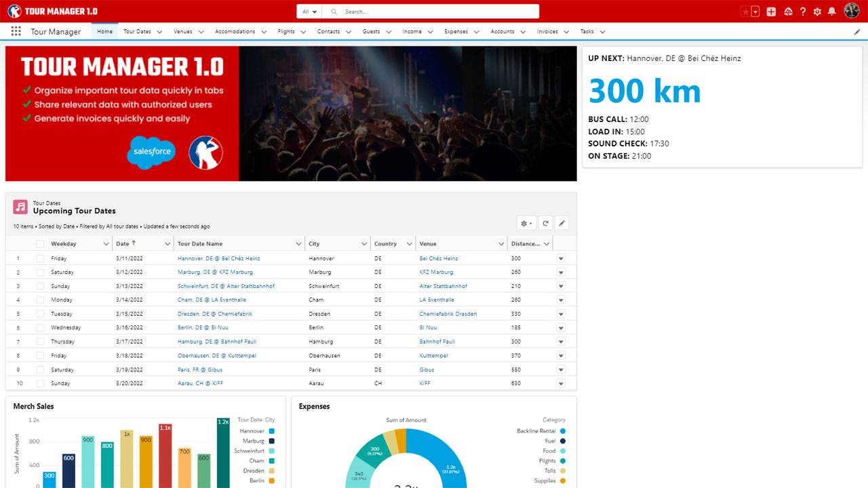868x488 pixels.
Task: Open the list view controls gear
Action: (526, 223)
